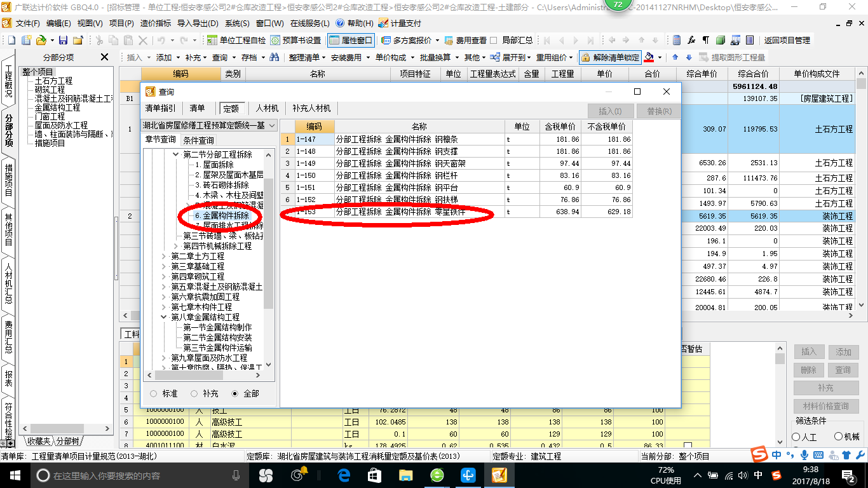
Task: Click the Sogou microphone voice icon
Action: point(804,454)
